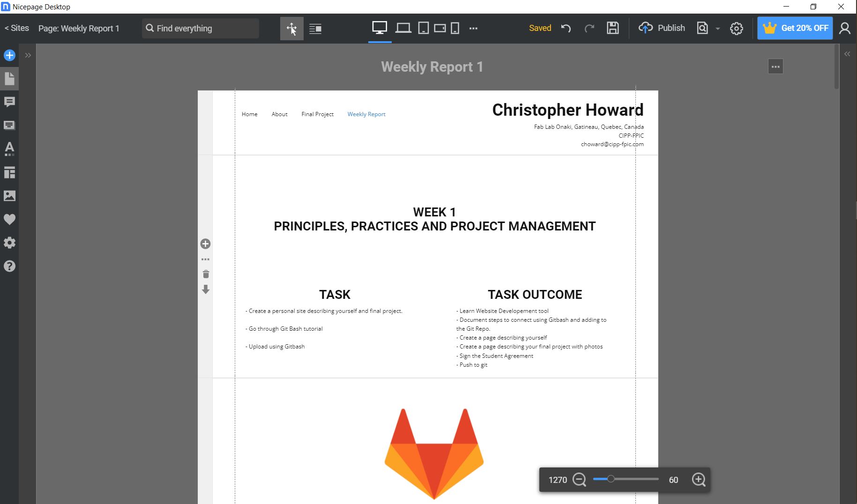Open the preview dropdown arrow
Viewport: 857px width, 504px height.
point(717,29)
